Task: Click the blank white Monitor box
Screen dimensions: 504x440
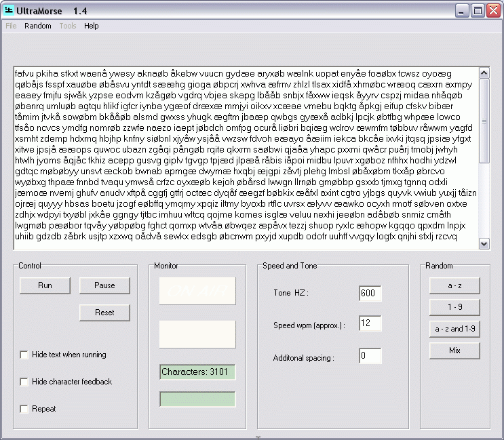Action: (x=197, y=334)
